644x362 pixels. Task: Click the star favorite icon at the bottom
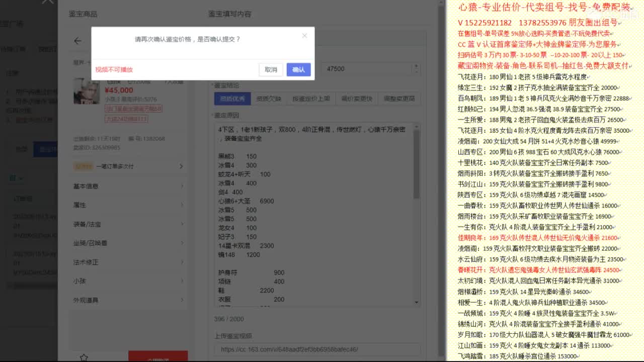click(84, 357)
